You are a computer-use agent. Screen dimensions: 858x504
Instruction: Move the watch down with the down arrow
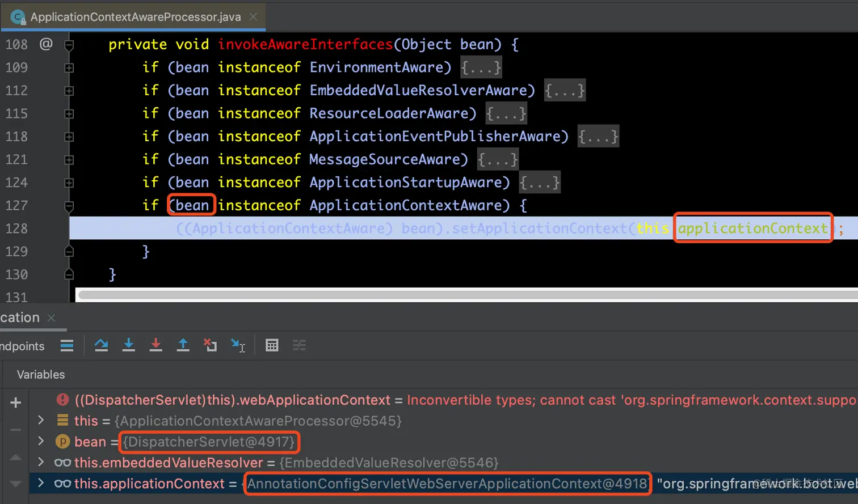pyautogui.click(x=16, y=484)
